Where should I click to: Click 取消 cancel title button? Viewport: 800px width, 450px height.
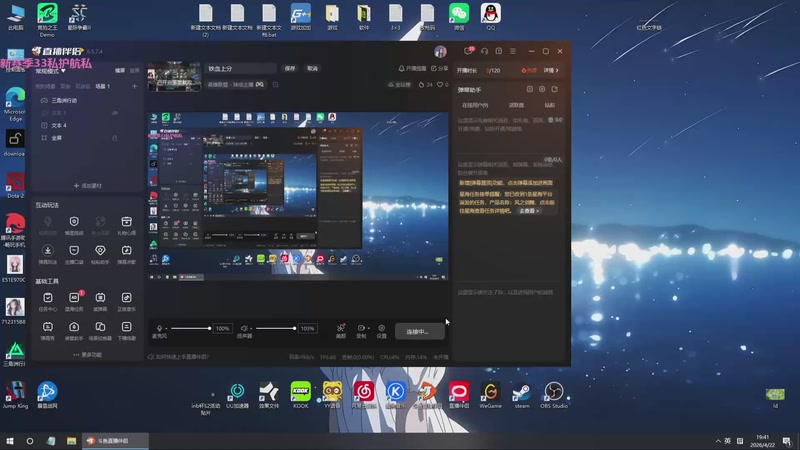[312, 68]
